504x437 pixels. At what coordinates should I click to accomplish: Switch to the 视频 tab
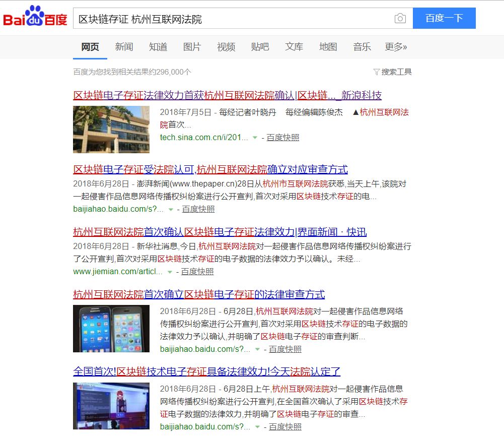[226, 47]
